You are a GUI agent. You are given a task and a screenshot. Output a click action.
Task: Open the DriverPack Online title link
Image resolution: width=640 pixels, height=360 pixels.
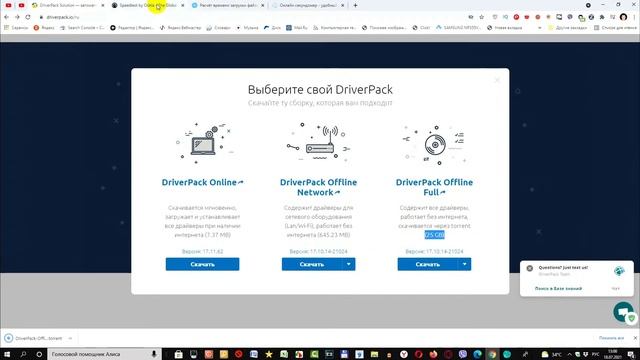coord(202,182)
